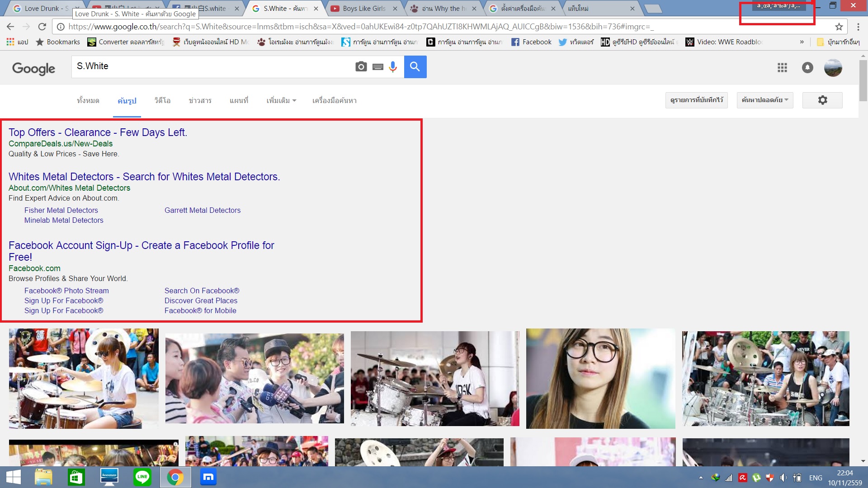Click the view saved items button
The height and width of the screenshot is (488, 868).
(696, 100)
